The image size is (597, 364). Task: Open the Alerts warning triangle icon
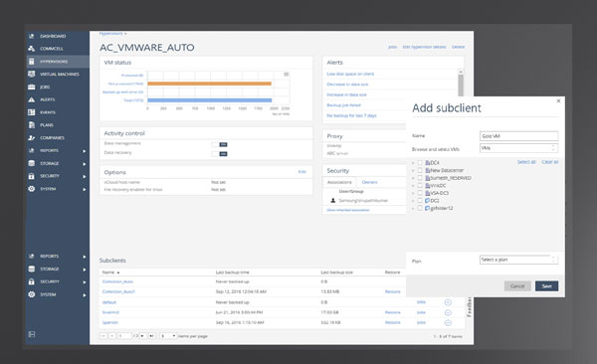(x=32, y=99)
